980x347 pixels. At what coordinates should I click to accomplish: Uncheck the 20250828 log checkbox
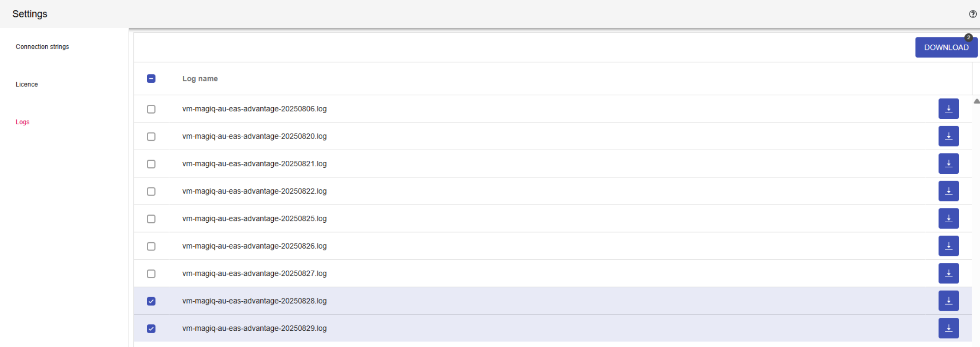[151, 301]
